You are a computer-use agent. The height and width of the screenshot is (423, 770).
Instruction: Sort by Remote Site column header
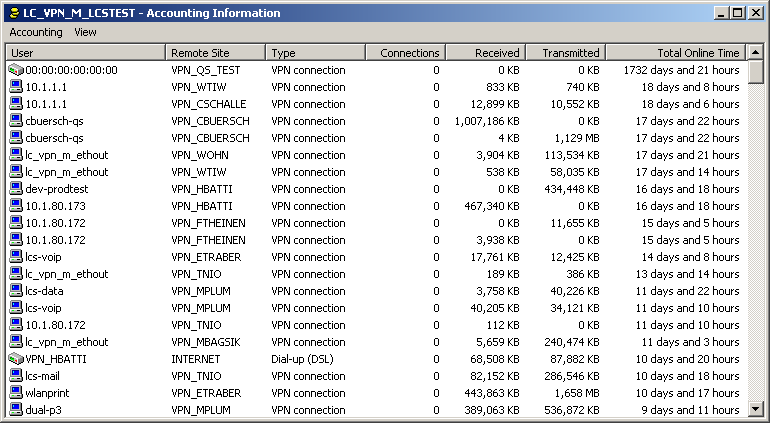(x=215, y=52)
